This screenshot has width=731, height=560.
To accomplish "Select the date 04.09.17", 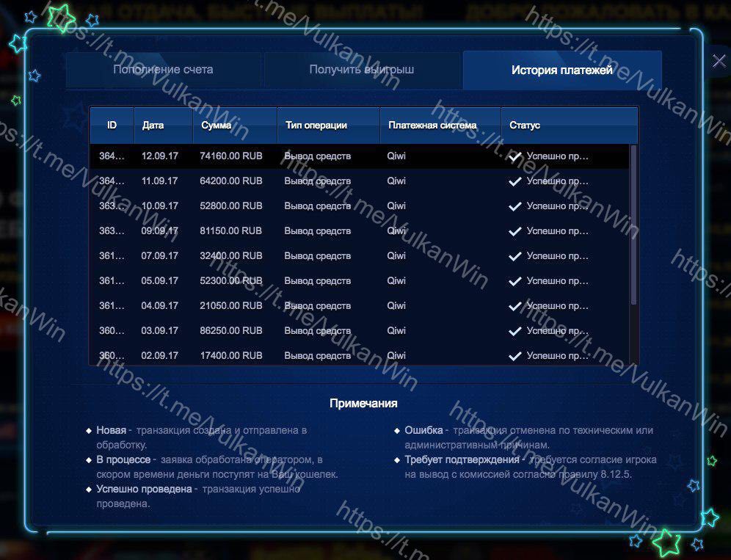I will click(159, 306).
